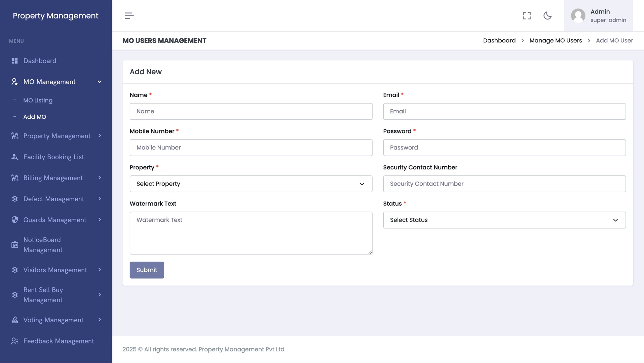This screenshot has height=363, width=644.
Task: Click the Voting Management icon
Action: coord(14,320)
